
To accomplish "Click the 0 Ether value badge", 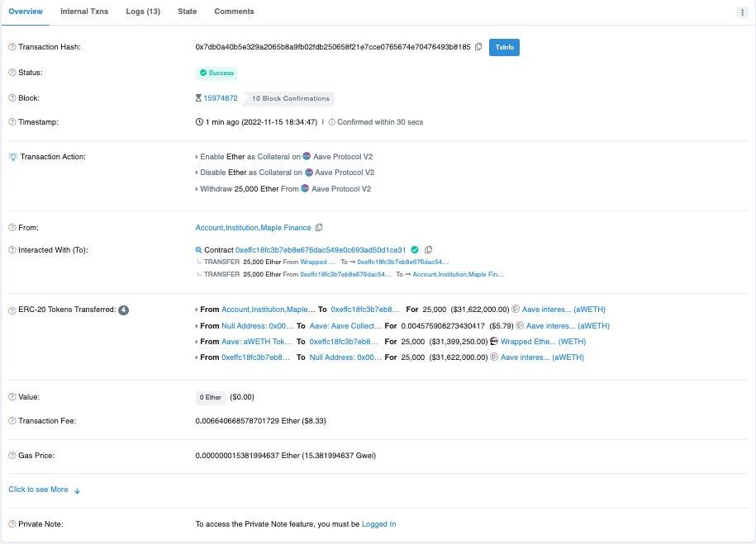I will click(x=210, y=398).
